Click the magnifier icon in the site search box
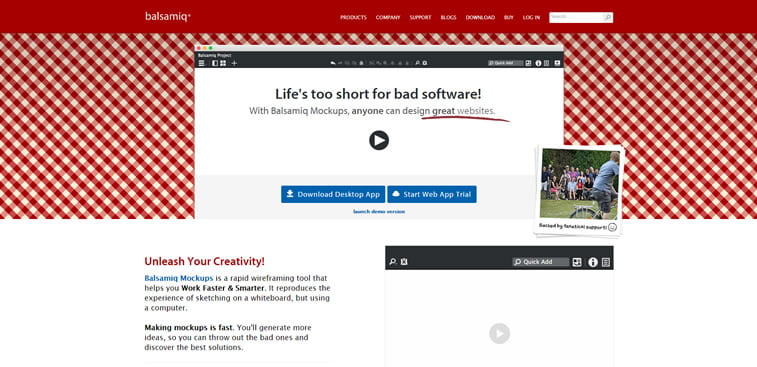This screenshot has height=367, width=757. tap(608, 17)
